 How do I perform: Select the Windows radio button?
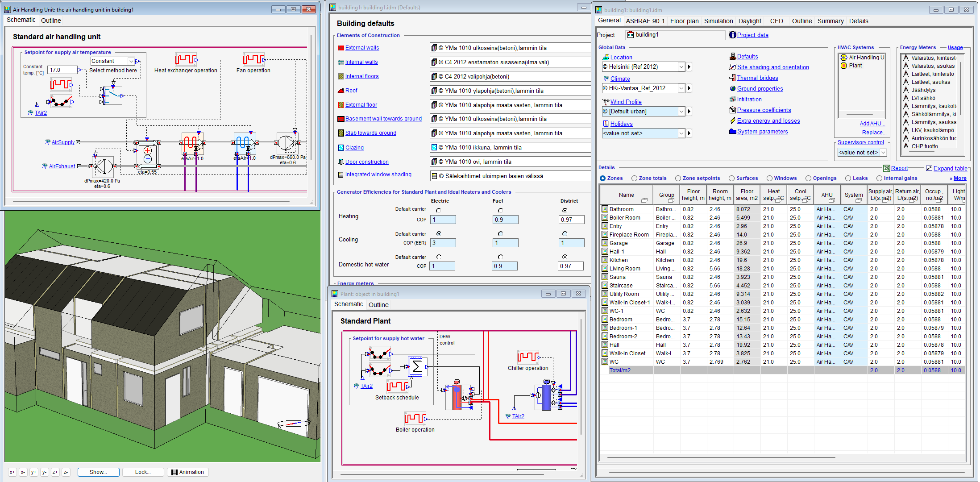point(769,178)
